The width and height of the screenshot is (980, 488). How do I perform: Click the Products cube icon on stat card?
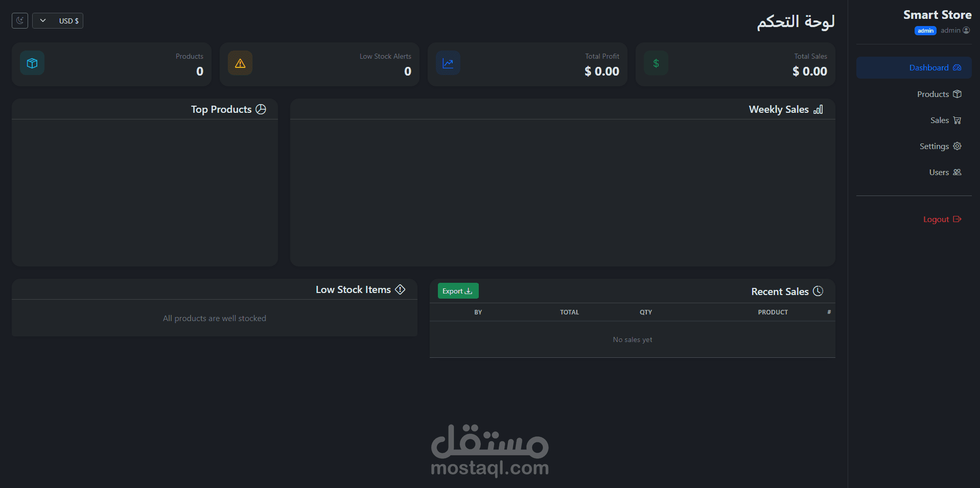[32, 63]
